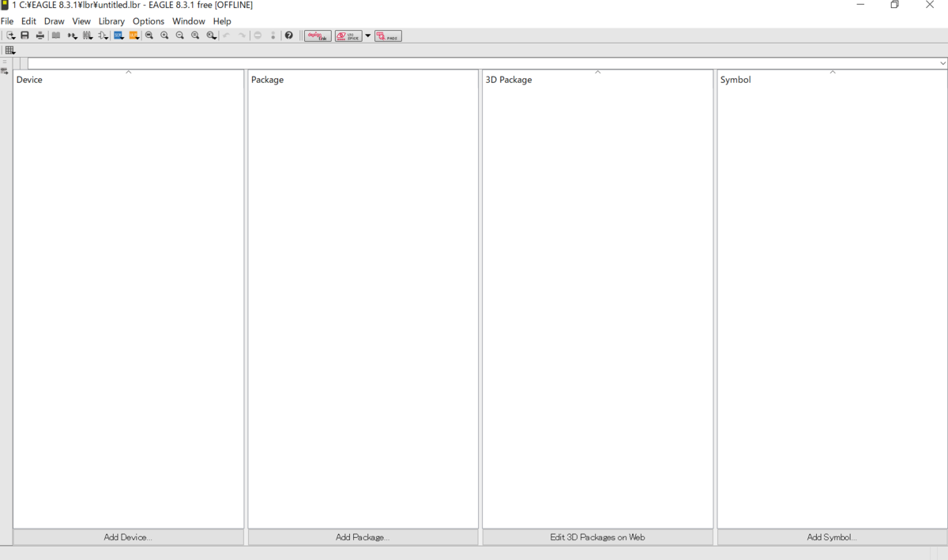The image size is (948, 560).
Task: Click the Redo arrow icon
Action: [x=242, y=36]
